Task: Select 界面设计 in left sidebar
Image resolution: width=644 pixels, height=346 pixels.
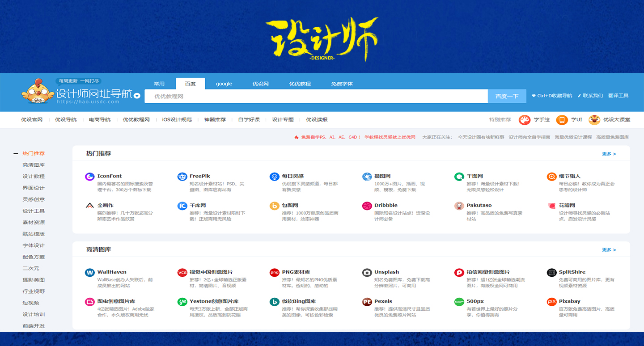Action: (34, 188)
